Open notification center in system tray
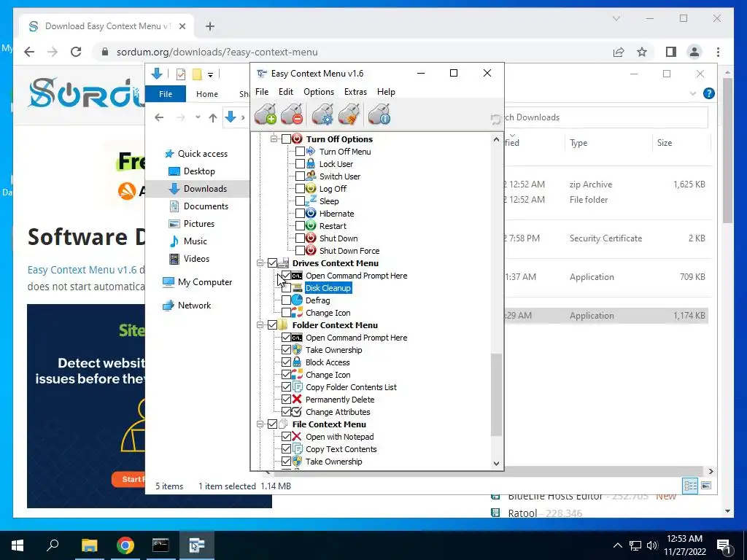 coord(724,545)
